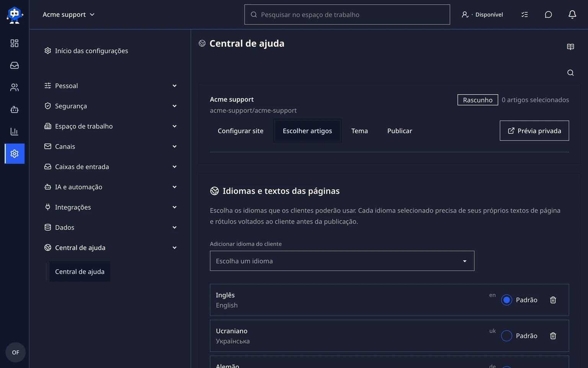The width and height of the screenshot is (588, 368).
Task: Delete the Ucraniano language row
Action: click(x=553, y=336)
